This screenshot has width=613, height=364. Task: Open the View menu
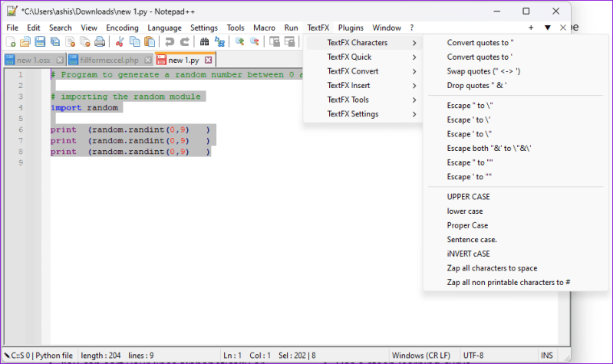(x=89, y=28)
